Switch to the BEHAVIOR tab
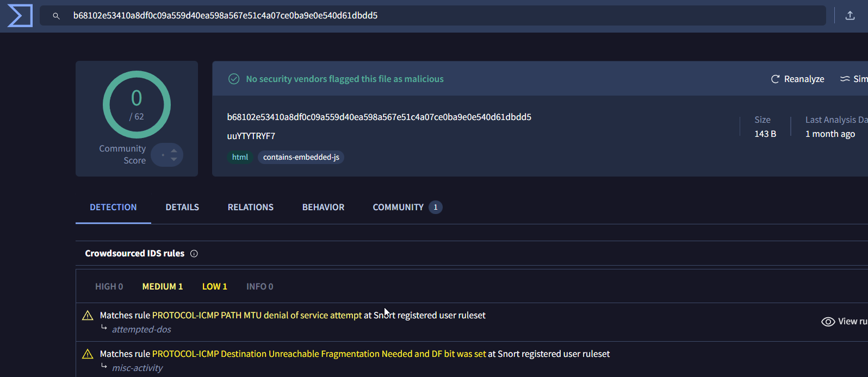868x377 pixels. 323,208
